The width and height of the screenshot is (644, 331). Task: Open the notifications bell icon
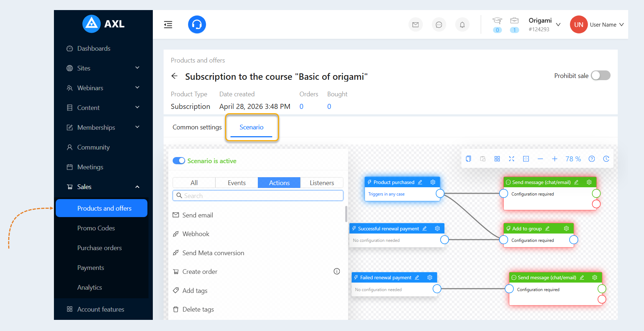click(462, 25)
